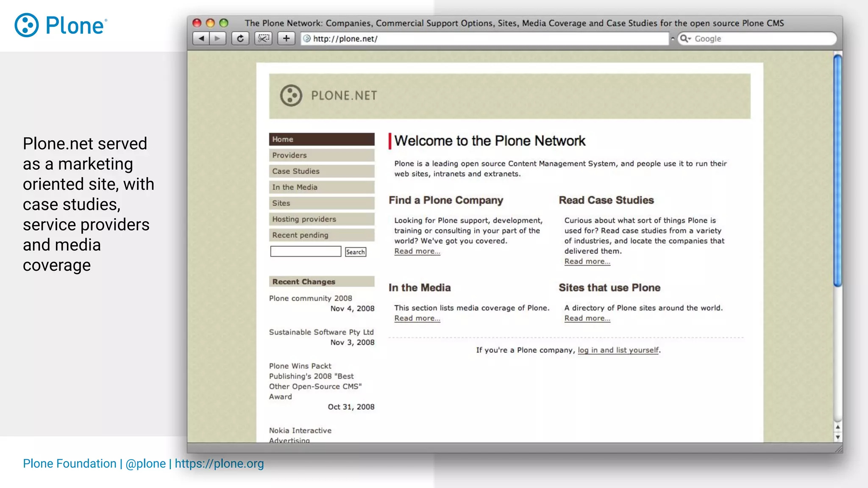
Task: Open Nokia Interactive Advertising entry
Action: point(300,435)
